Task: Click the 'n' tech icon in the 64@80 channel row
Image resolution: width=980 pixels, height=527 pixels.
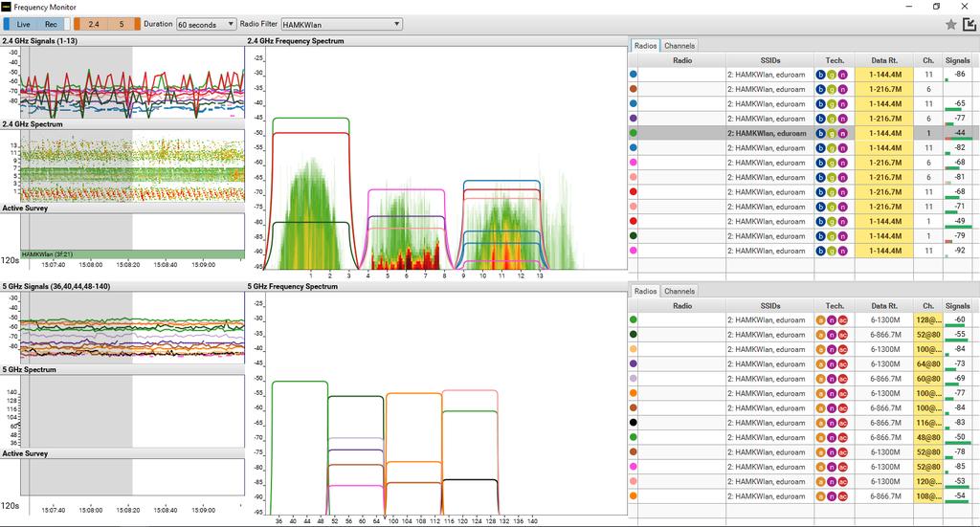Action: [x=832, y=364]
